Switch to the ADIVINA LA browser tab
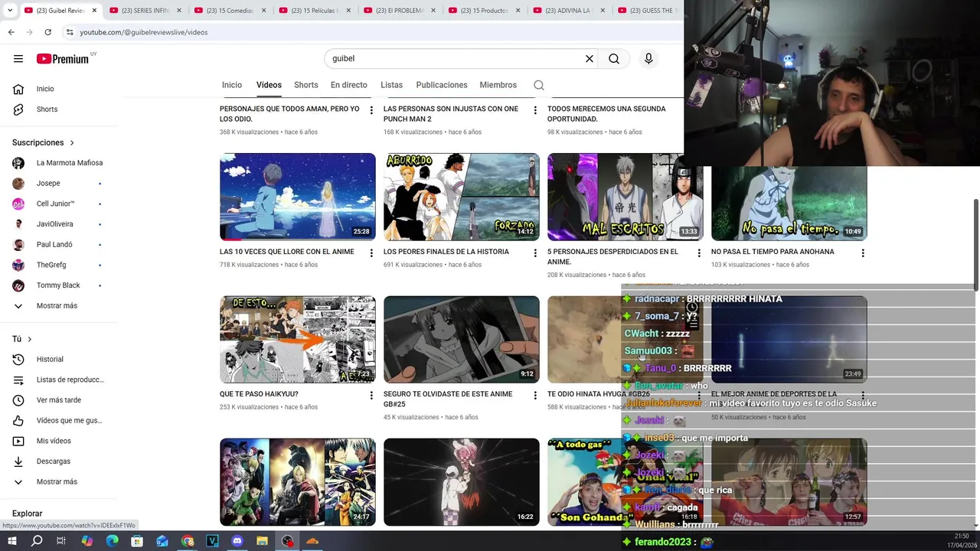This screenshot has height=551, width=980. [x=569, y=11]
